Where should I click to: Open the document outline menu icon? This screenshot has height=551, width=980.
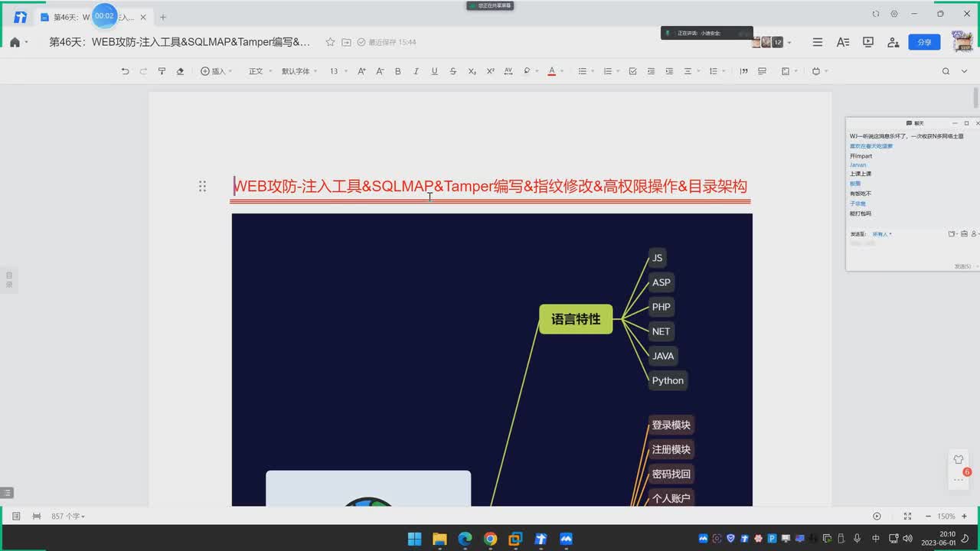point(818,42)
